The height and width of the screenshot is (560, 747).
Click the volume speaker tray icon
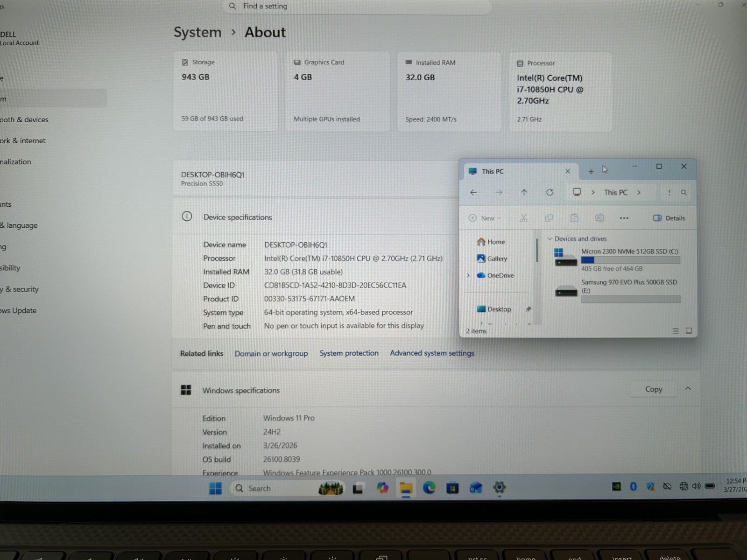(696, 486)
